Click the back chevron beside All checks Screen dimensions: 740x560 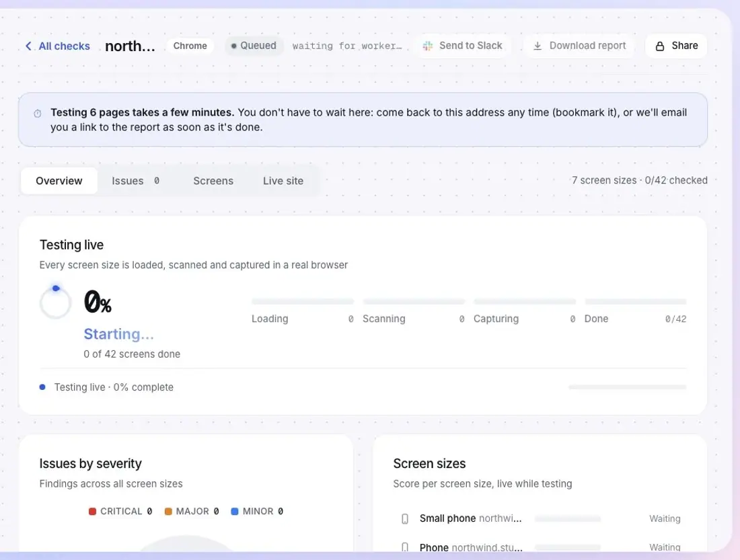(x=28, y=46)
